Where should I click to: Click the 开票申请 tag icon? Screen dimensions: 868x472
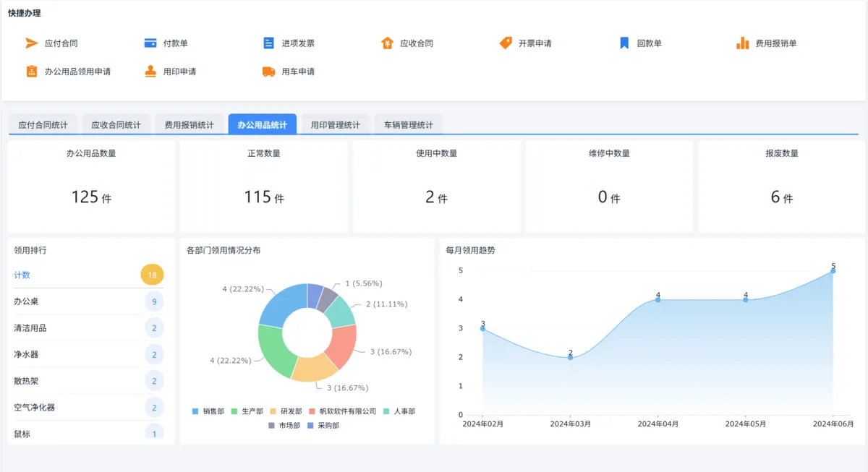pyautogui.click(x=506, y=43)
